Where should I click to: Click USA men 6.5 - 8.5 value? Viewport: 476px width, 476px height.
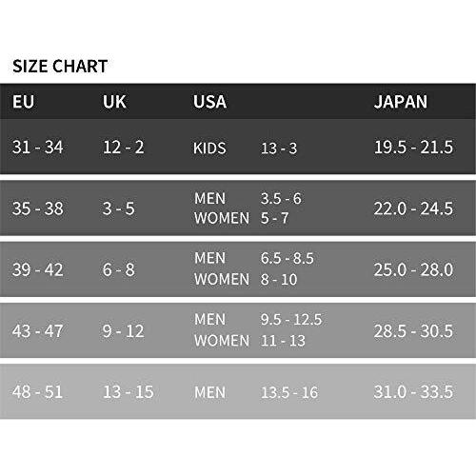(x=288, y=258)
